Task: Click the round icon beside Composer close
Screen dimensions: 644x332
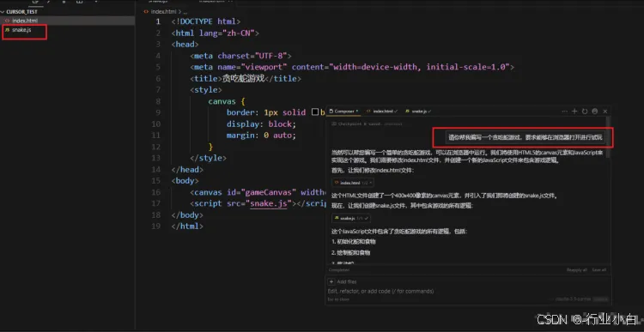Action: 595,112
